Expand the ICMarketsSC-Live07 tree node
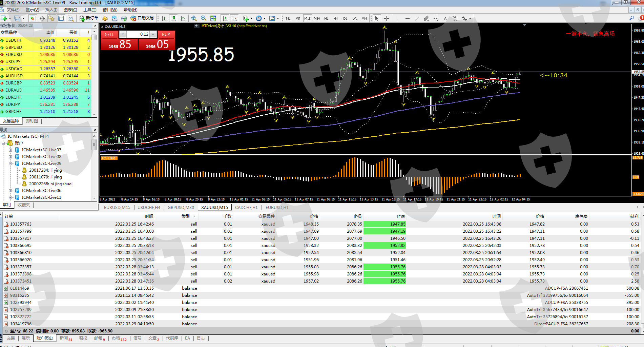This screenshot has width=644, height=347. click(11, 150)
